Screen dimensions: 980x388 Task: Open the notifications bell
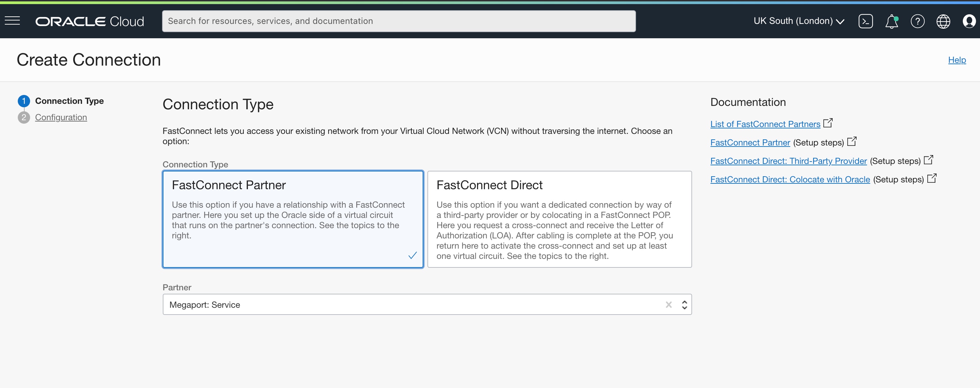pos(891,21)
